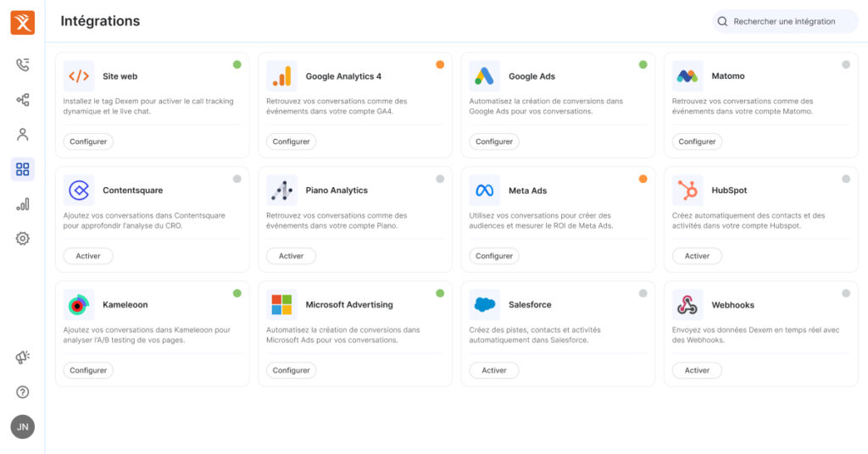Open the analytics bar chart sidebar icon
Viewport: 868px width, 454px height.
pos(23,204)
